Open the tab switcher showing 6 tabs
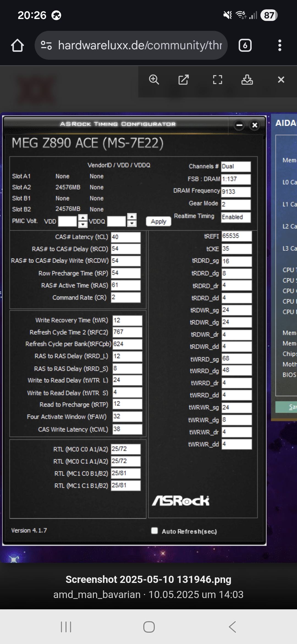Viewport: 297px width, 644px height. [245, 45]
